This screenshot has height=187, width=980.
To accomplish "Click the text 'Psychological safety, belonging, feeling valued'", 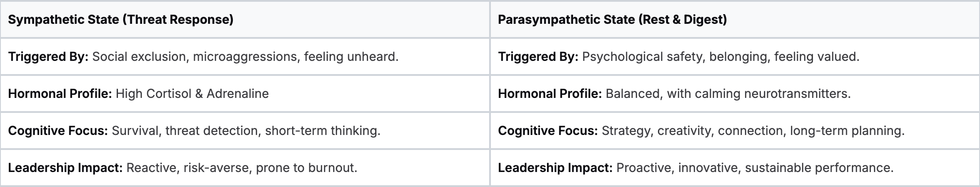I will click(x=720, y=57).
